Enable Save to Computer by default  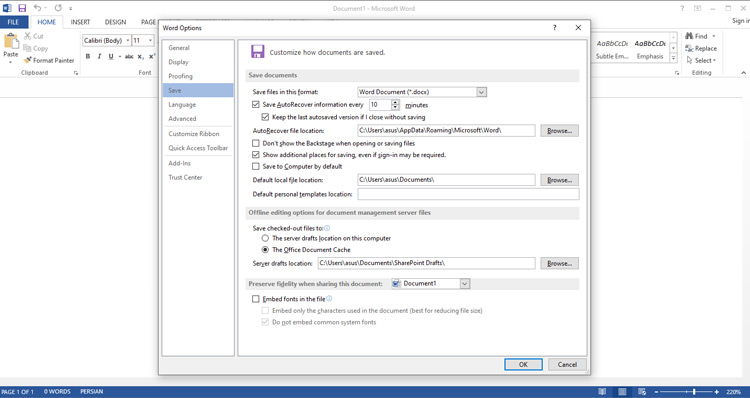click(x=256, y=166)
